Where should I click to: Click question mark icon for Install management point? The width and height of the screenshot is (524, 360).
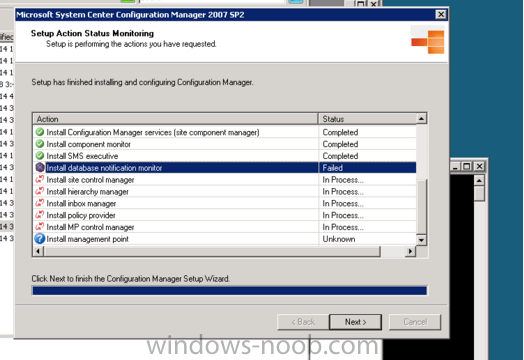40,239
